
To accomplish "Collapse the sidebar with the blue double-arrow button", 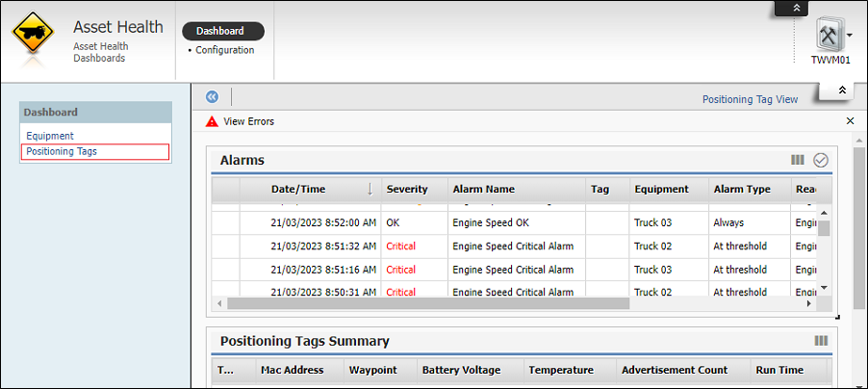I will point(212,97).
